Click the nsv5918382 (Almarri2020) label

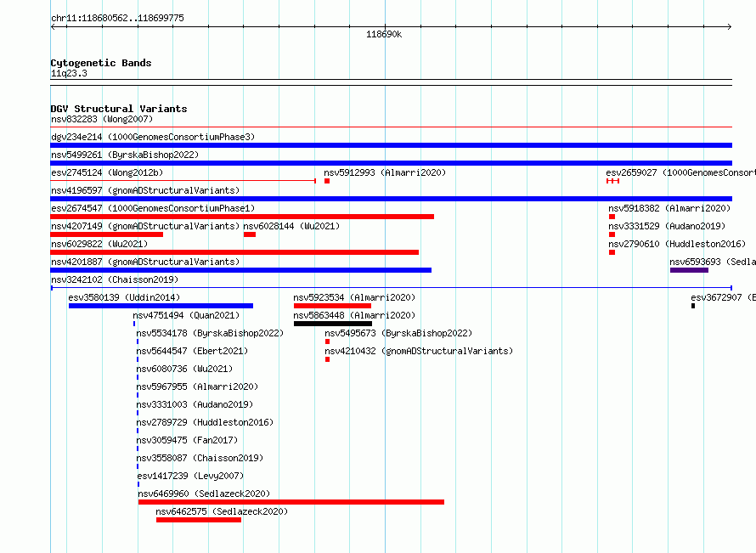[x=669, y=208]
